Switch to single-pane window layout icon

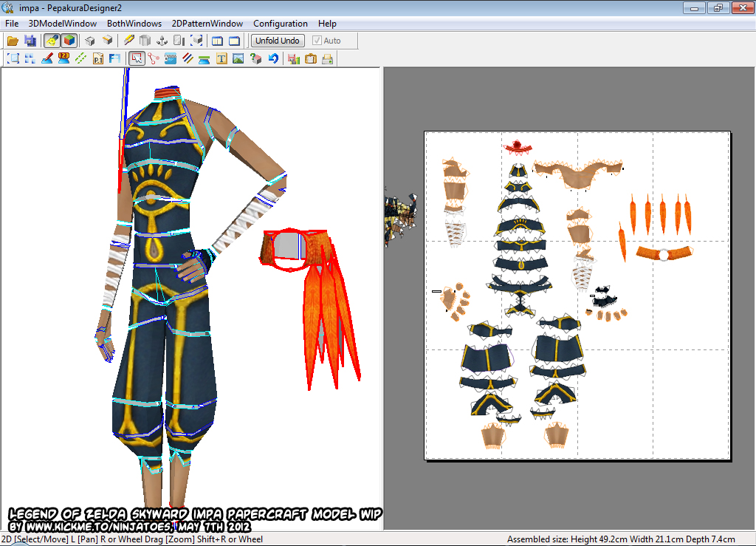coord(234,41)
